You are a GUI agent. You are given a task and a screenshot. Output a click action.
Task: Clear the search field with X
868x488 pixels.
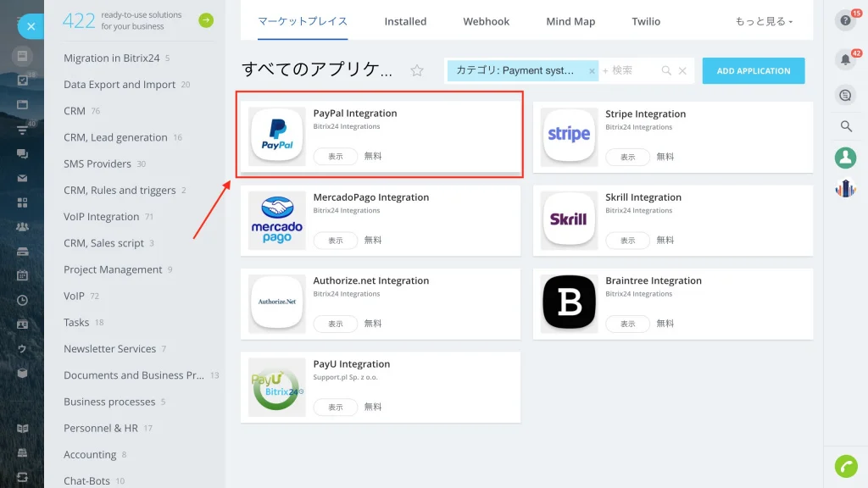pos(682,71)
